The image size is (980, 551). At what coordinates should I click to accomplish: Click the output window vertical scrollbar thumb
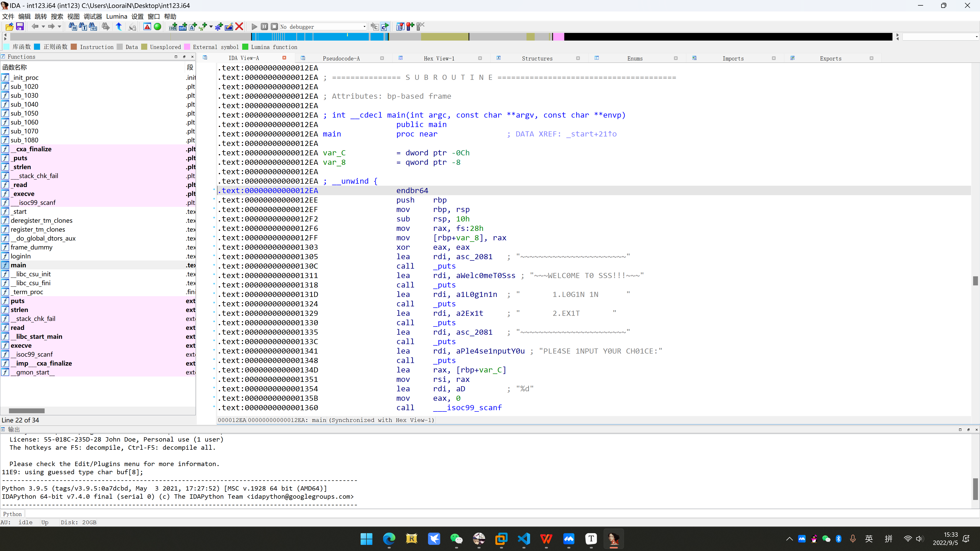click(x=975, y=489)
